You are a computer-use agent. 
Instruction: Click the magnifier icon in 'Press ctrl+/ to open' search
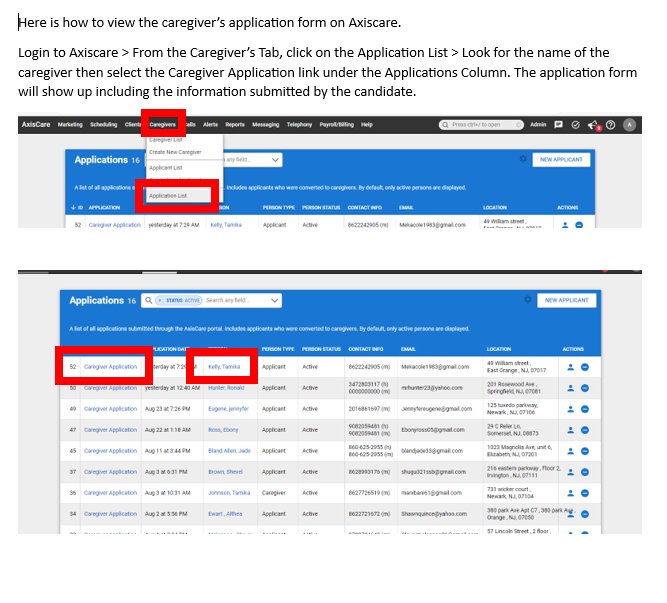pyautogui.click(x=445, y=125)
